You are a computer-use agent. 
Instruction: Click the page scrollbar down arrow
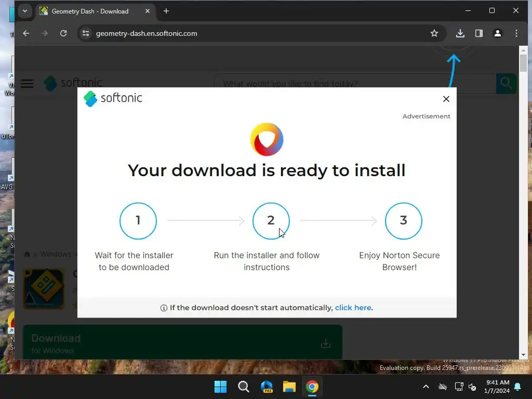coord(523,355)
